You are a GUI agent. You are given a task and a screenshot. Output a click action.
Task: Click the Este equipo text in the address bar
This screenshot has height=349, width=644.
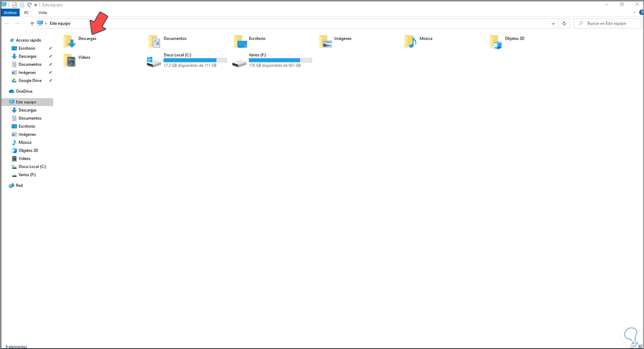pyautogui.click(x=60, y=23)
